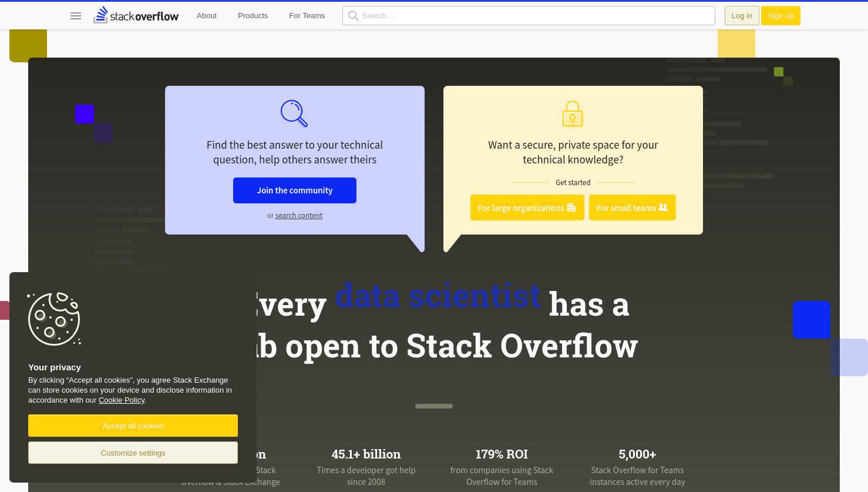Select For small teams button
Image resolution: width=868 pixels, height=492 pixels.
click(x=633, y=207)
